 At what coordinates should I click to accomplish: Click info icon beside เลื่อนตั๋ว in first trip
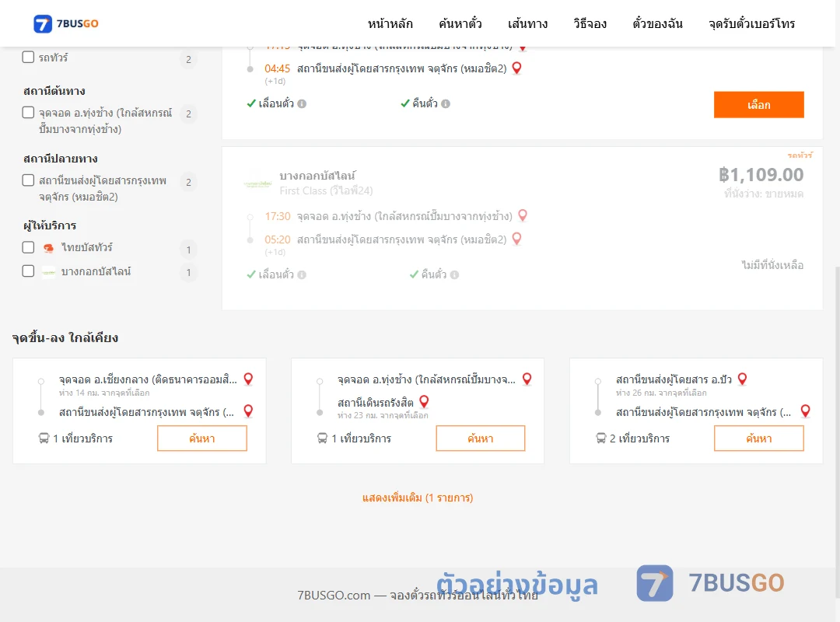(302, 104)
